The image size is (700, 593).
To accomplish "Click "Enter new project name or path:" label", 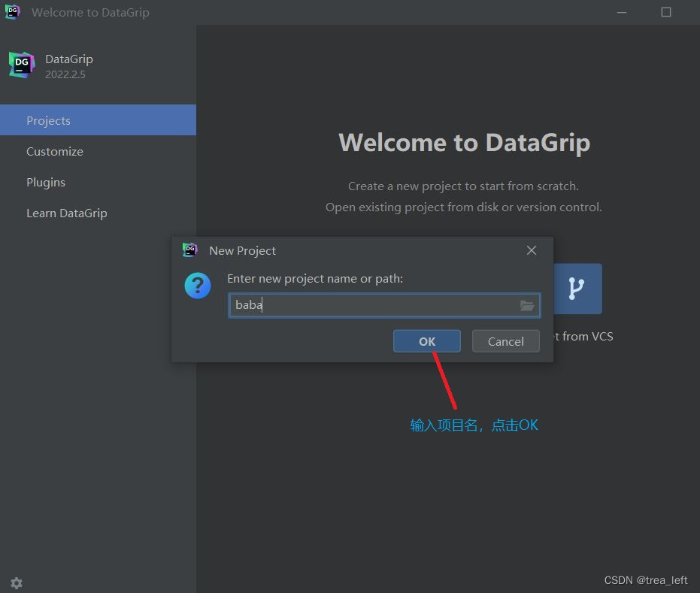I will point(315,278).
